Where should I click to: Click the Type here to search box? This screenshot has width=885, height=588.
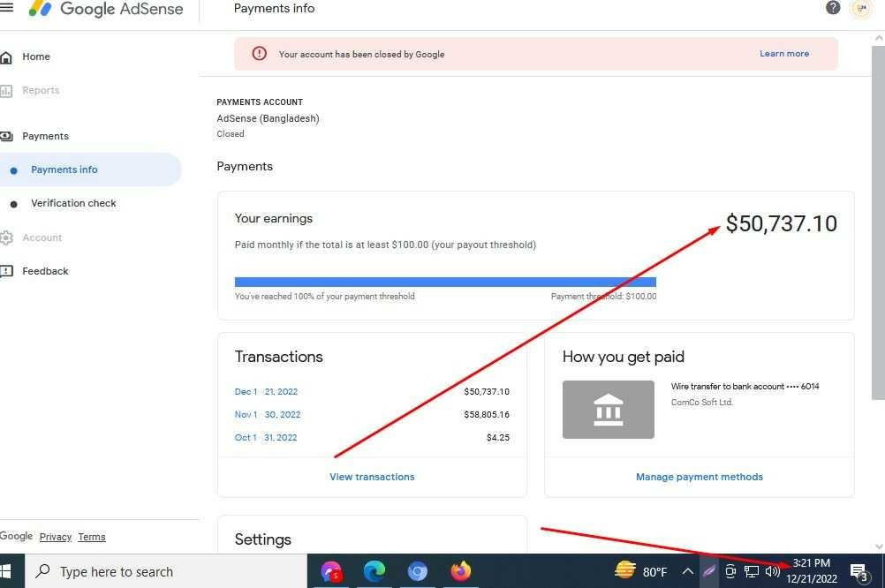pos(168,572)
